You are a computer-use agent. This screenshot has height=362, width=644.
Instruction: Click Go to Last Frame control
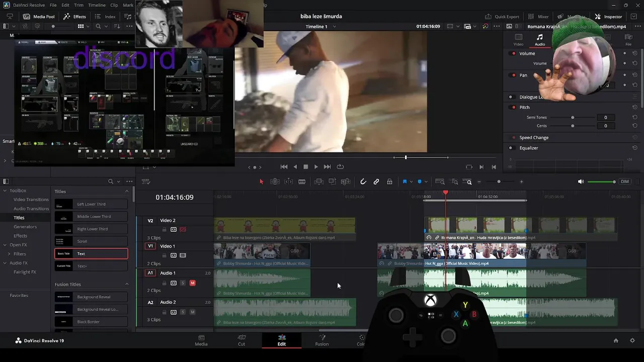327,167
